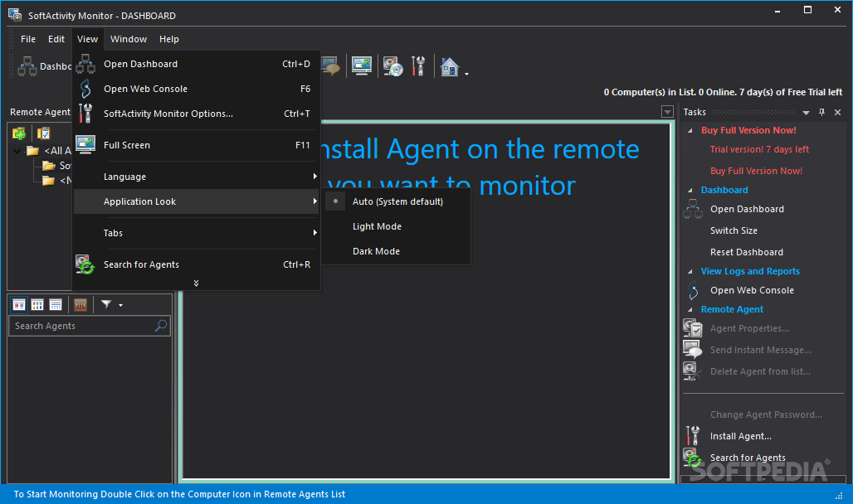Click the Search for Agents icon in View menu
Screen dimensions: 853x504
point(85,264)
